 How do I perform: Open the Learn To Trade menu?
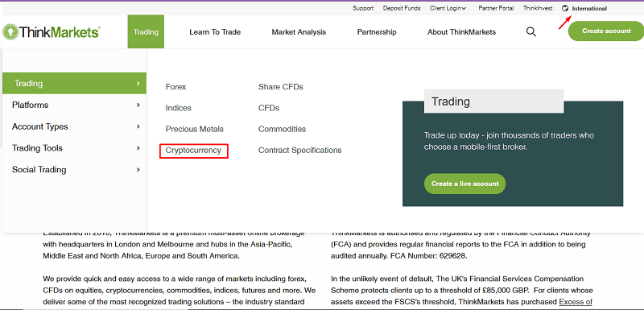coord(215,32)
